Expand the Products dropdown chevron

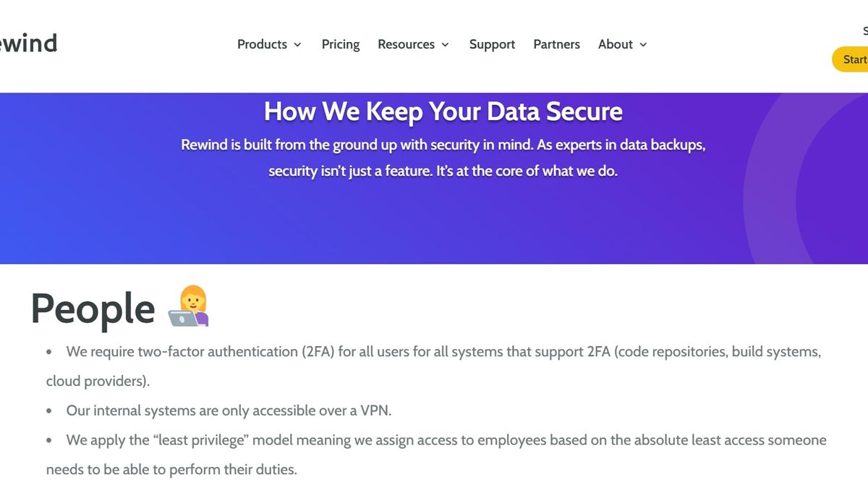pyautogui.click(x=297, y=45)
